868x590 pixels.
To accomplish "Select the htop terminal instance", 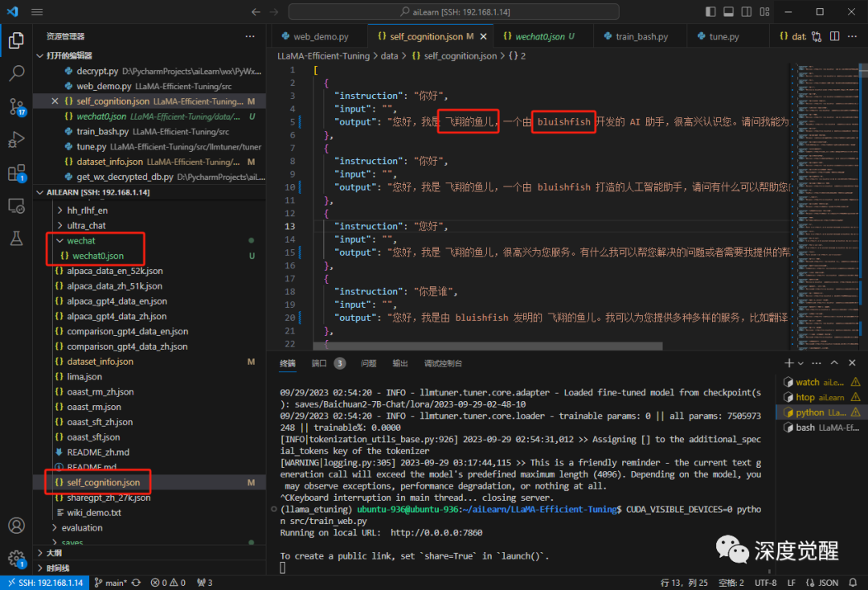I will point(821,397).
